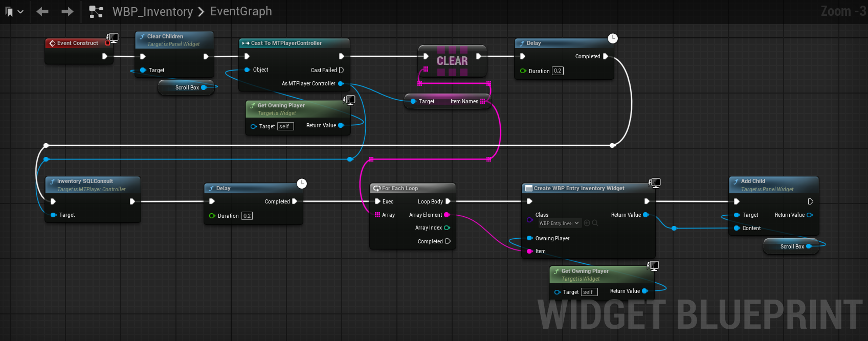Open the WBP Entry Inventory class dropdown
The image size is (868, 341).
click(x=559, y=223)
